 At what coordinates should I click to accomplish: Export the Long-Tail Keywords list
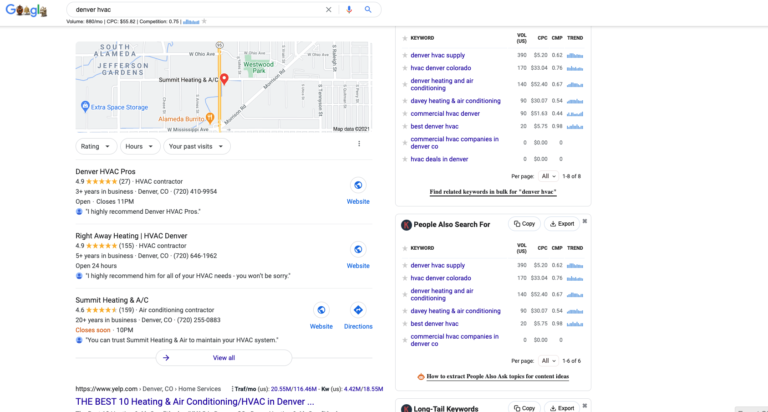pos(562,408)
